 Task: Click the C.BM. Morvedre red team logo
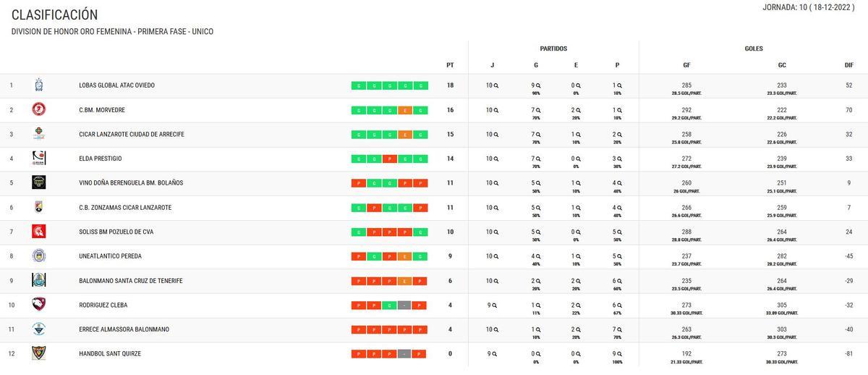tap(39, 110)
